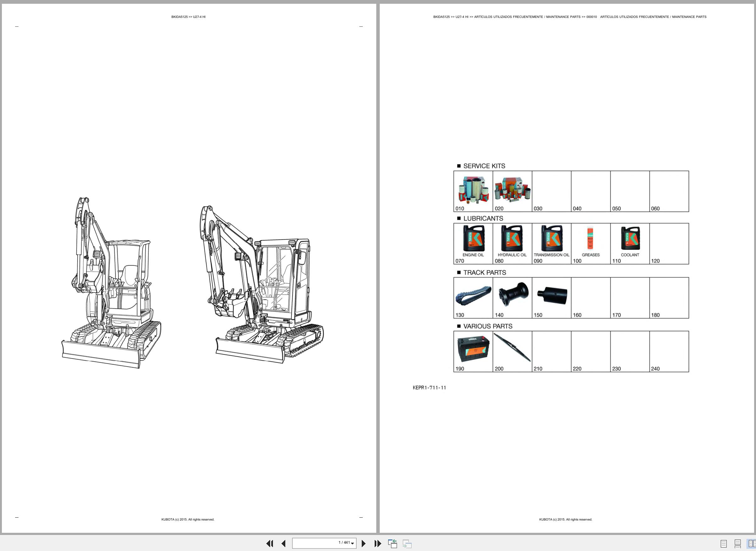This screenshot has height=551, width=756.
Task: Click the previous view icon
Action: tap(393, 543)
